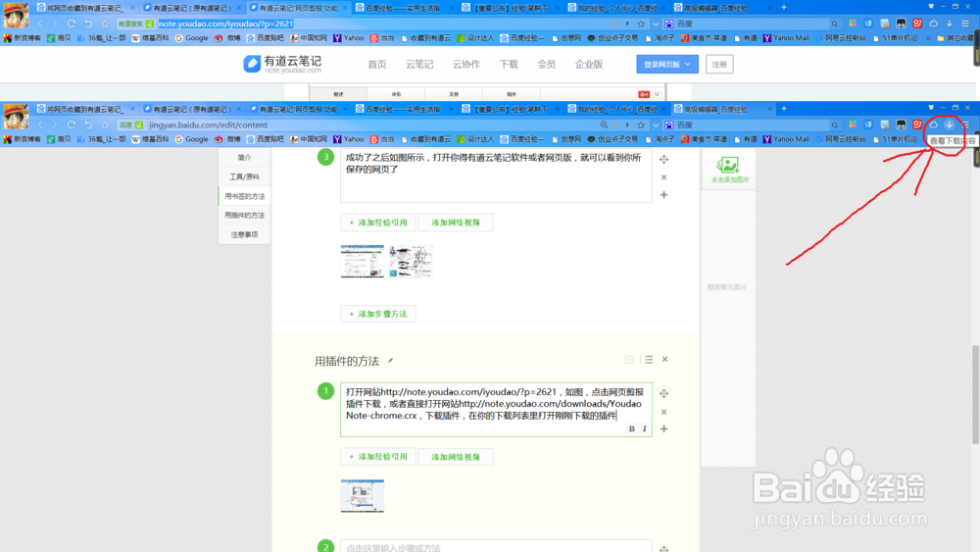Jump to 注意事项 in editor outline
The image size is (980, 552).
[x=244, y=234]
